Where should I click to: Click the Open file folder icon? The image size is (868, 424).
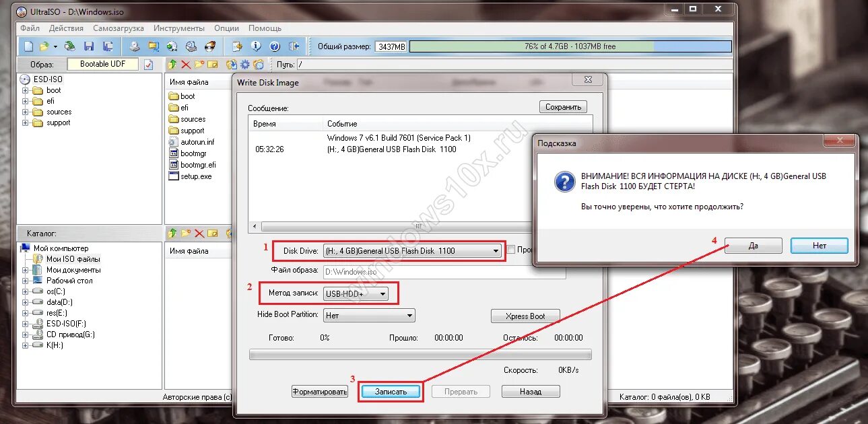pyautogui.click(x=44, y=46)
